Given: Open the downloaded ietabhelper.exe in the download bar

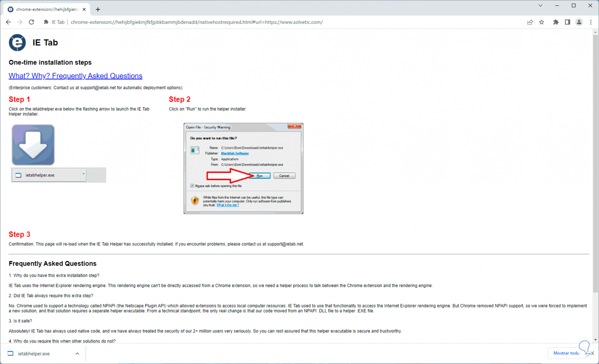Looking at the screenshot, I should [34, 353].
